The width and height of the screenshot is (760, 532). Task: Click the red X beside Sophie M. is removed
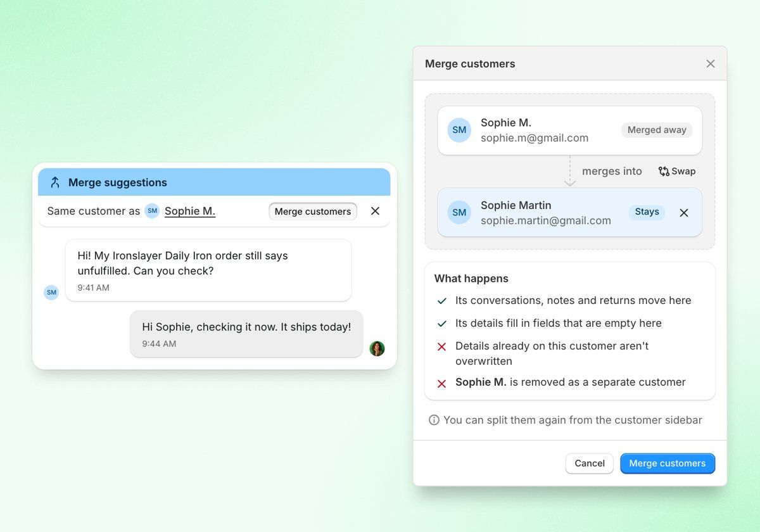441,383
